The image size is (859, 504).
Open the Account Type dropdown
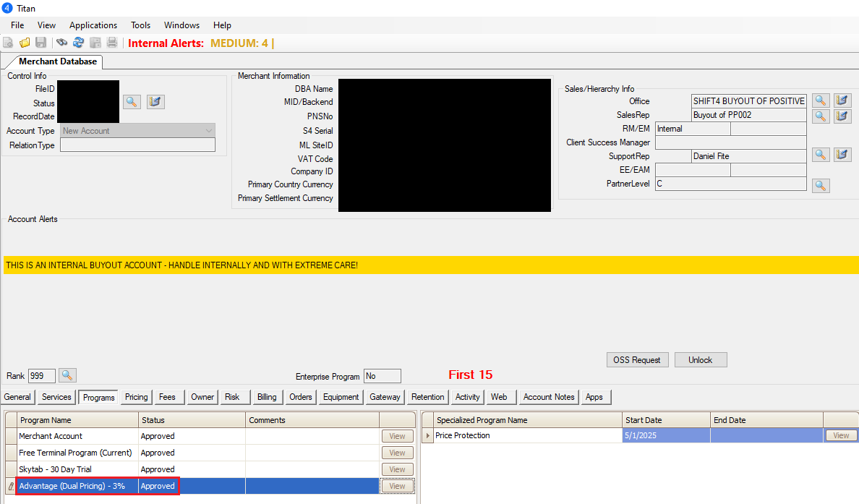pos(210,131)
